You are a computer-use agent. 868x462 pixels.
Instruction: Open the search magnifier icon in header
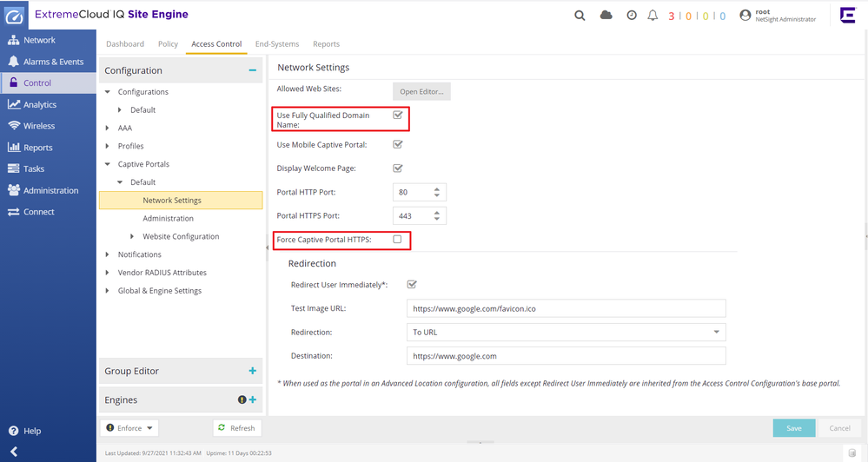click(580, 16)
